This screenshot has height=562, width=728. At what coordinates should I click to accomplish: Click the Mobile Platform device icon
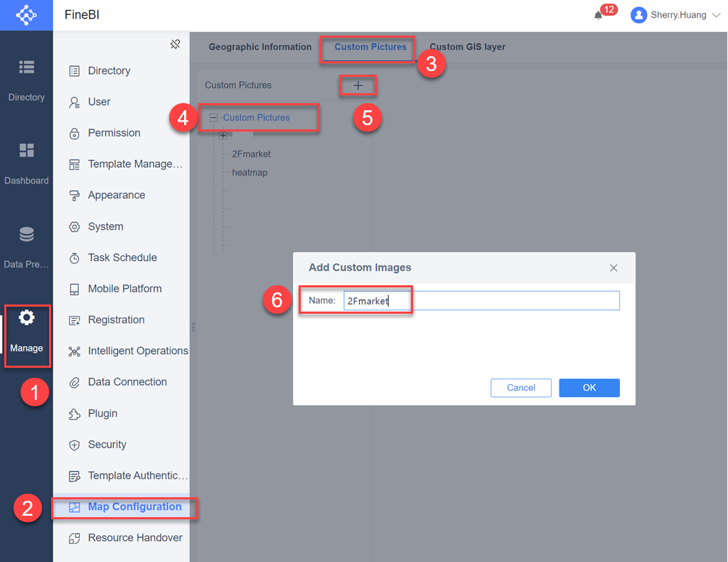[x=74, y=290]
